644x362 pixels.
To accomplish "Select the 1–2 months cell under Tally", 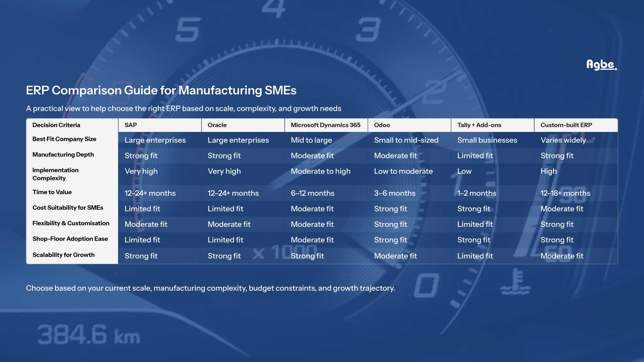I will pyautogui.click(x=477, y=193).
